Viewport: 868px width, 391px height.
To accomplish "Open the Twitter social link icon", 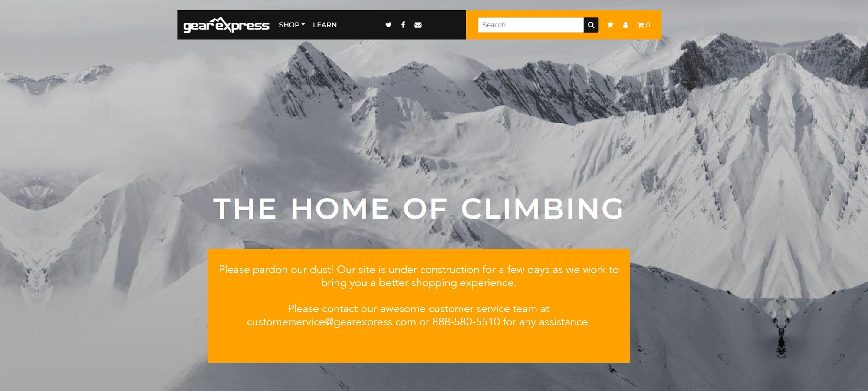I will 388,25.
